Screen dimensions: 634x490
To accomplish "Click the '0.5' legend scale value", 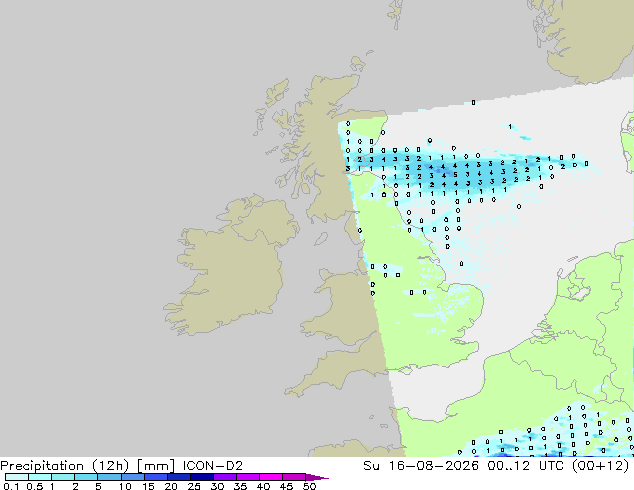I will tap(35, 486).
